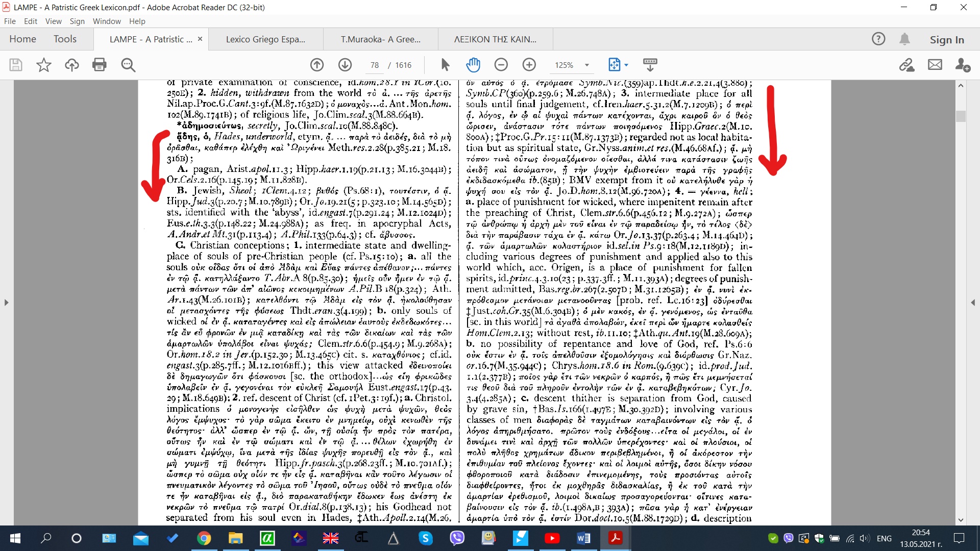This screenshot has width=980, height=551.
Task: Bookmark file with star icon
Action: tap(44, 65)
